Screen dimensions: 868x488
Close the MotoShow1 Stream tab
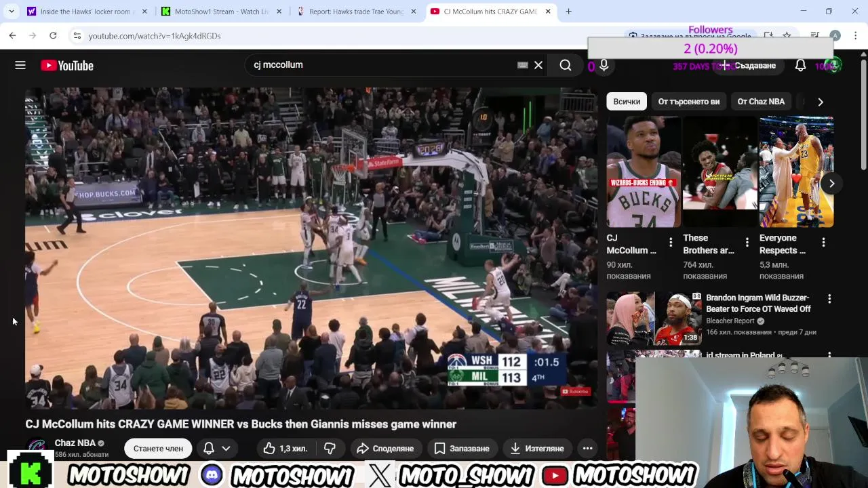click(x=279, y=12)
